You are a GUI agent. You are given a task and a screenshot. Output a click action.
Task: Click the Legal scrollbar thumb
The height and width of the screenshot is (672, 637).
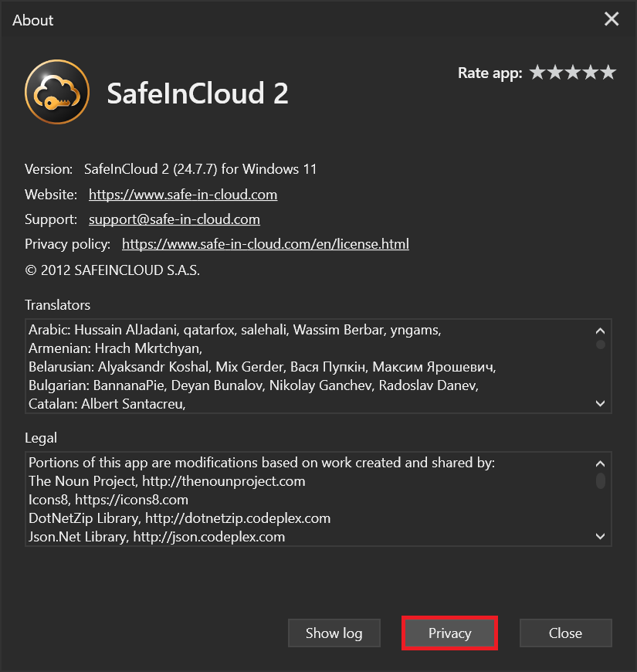pos(601,480)
